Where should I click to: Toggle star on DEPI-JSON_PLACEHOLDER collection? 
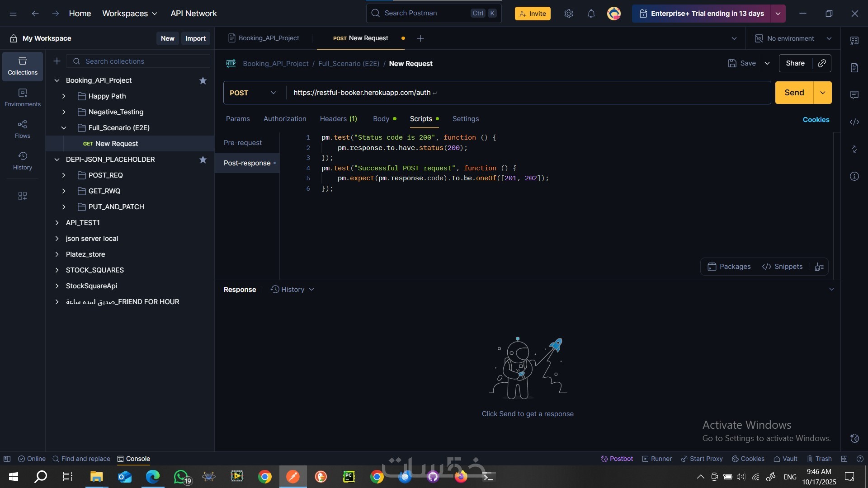click(x=203, y=160)
